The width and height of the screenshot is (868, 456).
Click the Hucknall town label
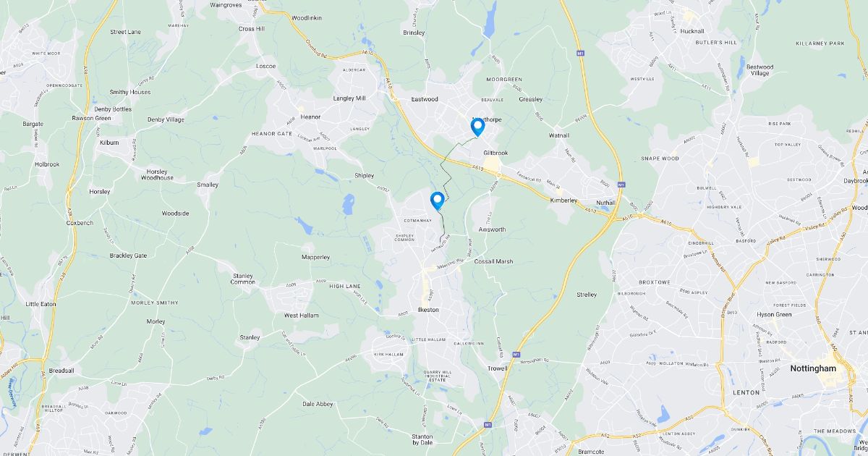692,31
